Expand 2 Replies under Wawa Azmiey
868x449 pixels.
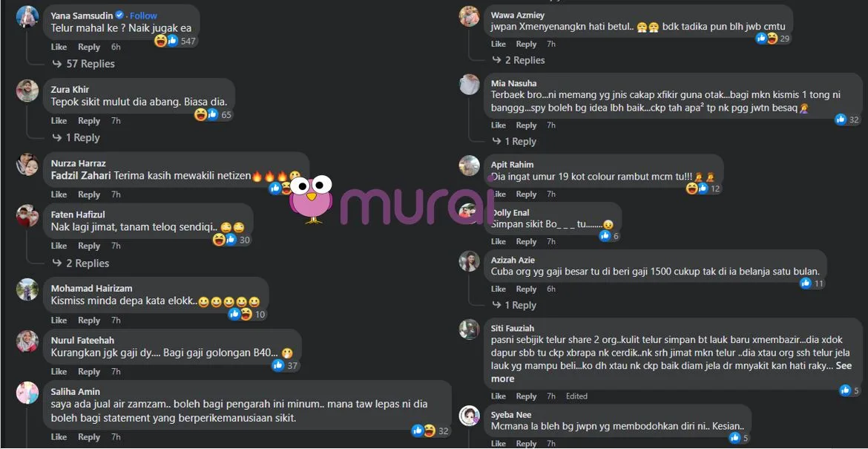click(518, 60)
